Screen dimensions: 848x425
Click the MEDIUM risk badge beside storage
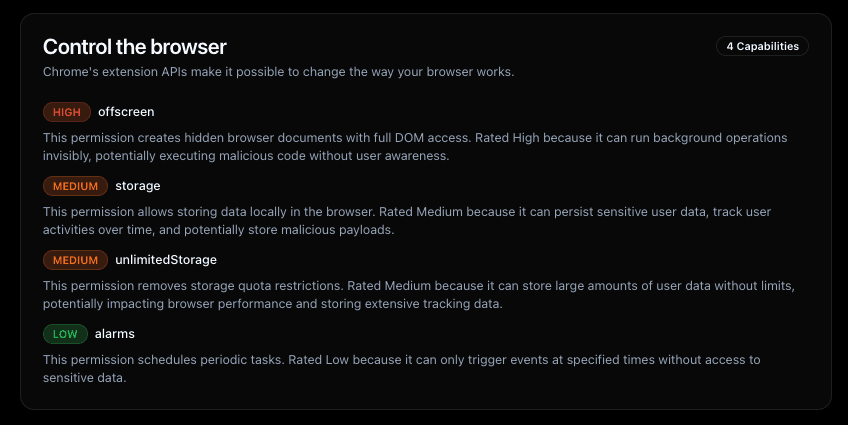click(75, 186)
